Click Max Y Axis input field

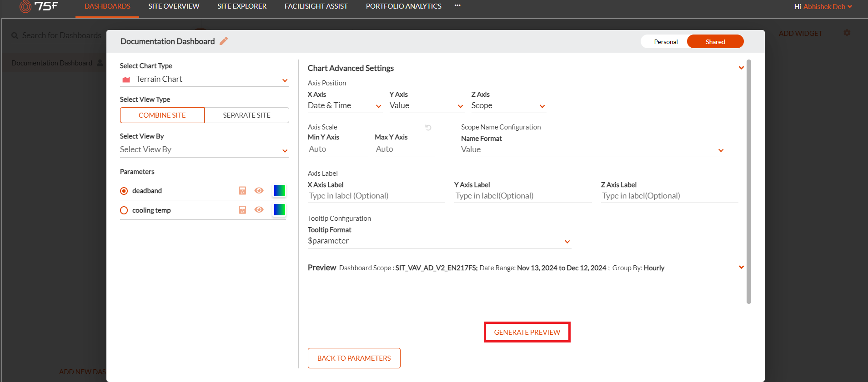405,149
